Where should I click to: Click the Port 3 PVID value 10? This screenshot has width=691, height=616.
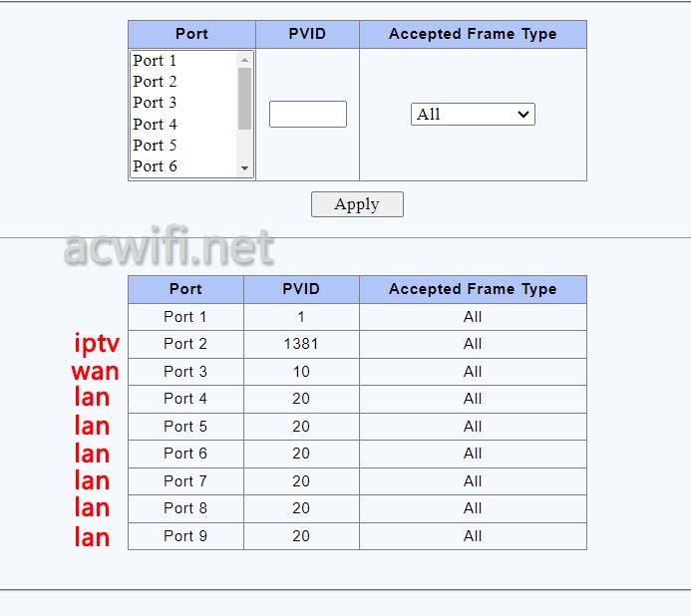(301, 372)
